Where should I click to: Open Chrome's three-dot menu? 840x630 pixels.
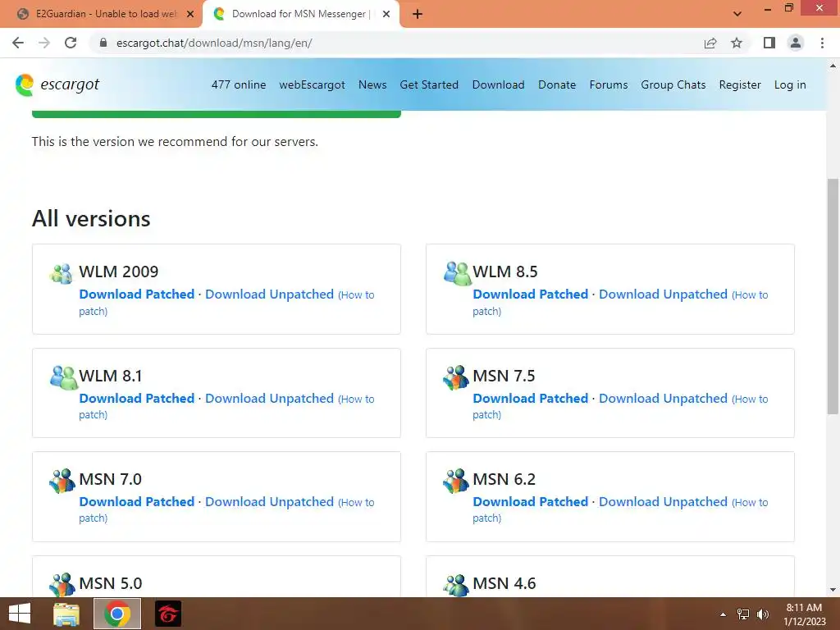[x=822, y=43]
